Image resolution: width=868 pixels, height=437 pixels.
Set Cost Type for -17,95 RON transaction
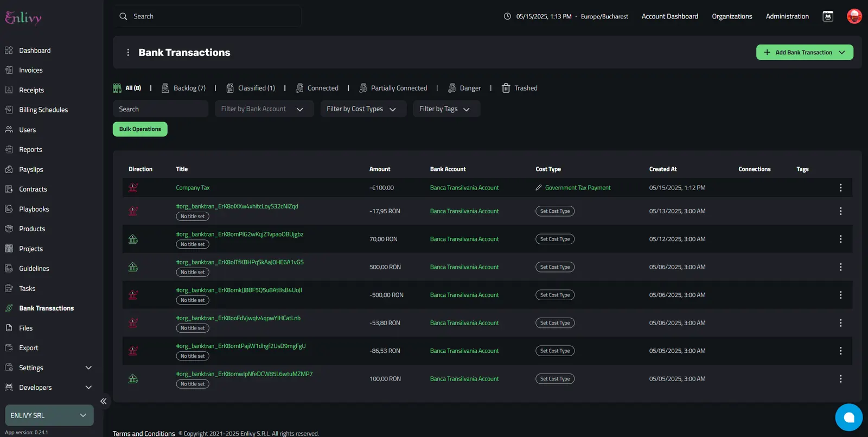coord(555,211)
